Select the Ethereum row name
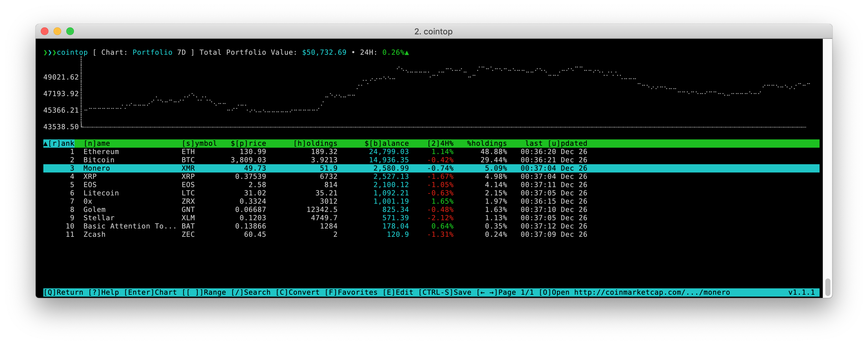Screen dimensions: 868x345 click(x=101, y=152)
